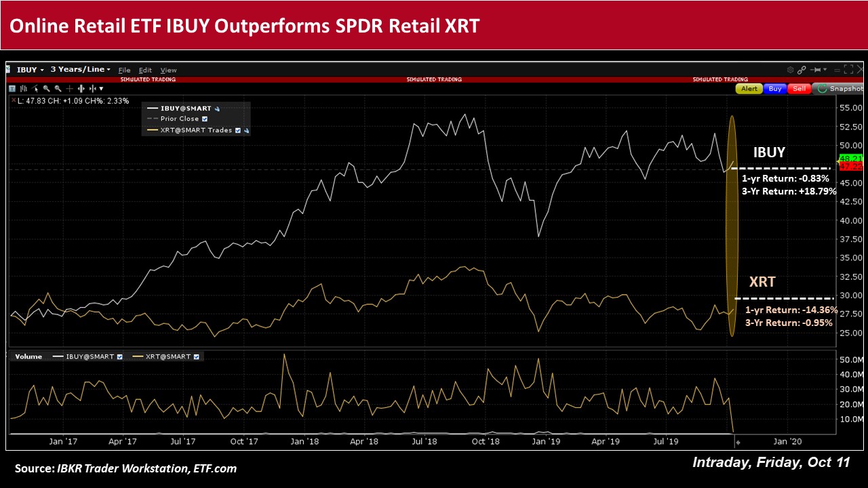This screenshot has width=868, height=488.
Task: Open the Edit menu
Action: point(145,70)
